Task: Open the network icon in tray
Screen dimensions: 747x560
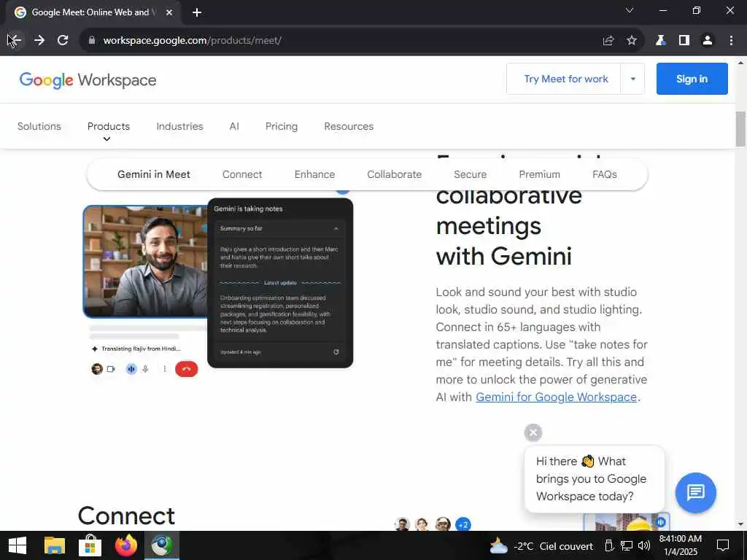Action: 627,545
